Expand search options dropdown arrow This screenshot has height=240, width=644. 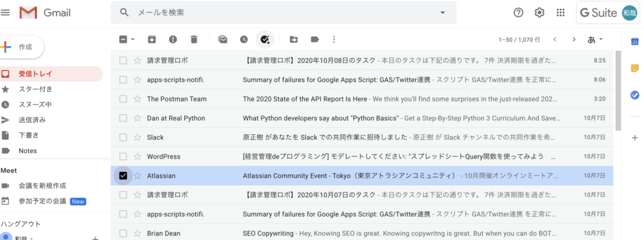click(443, 13)
